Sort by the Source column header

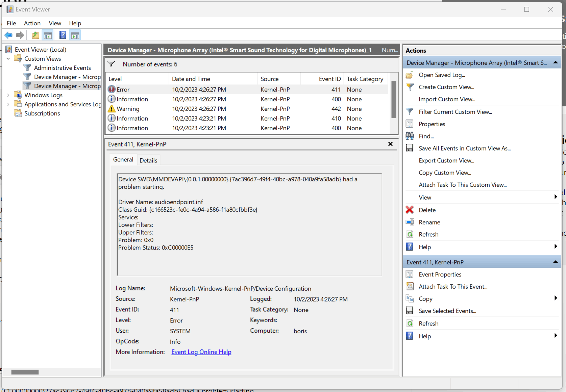[279, 79]
